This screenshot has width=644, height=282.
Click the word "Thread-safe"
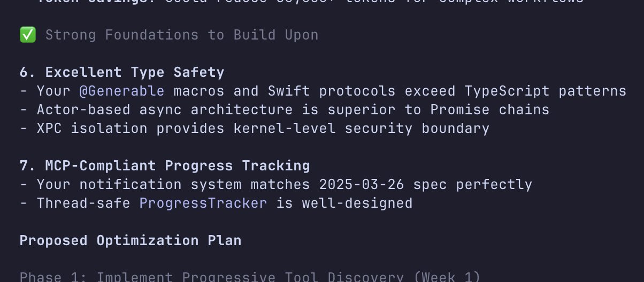pyautogui.click(x=83, y=203)
